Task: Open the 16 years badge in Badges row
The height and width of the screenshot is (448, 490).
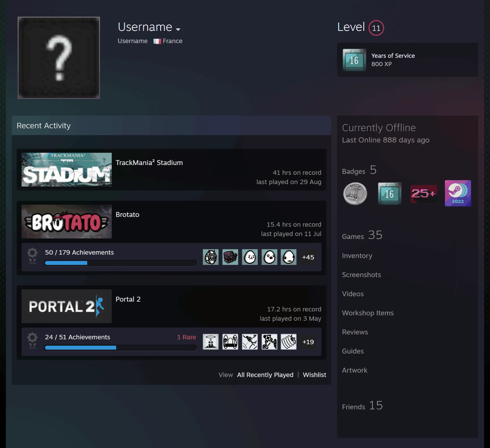Action: [389, 194]
